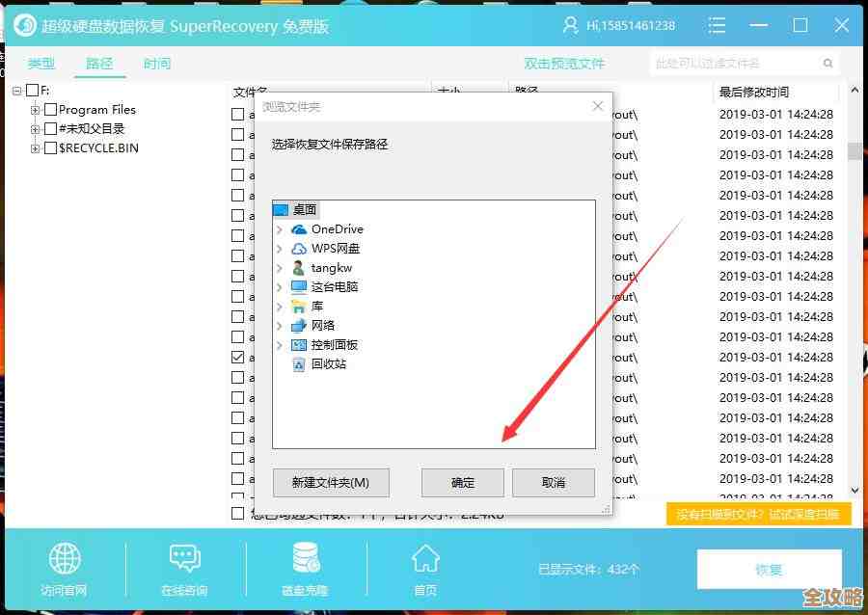Viewport: 868px width, 615px height.
Task: Expand the #未知父目录 folder node
Action: (x=36, y=128)
